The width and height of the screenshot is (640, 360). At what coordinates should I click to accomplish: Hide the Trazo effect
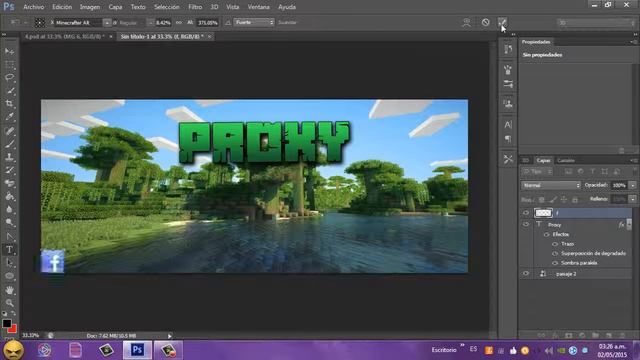(555, 244)
